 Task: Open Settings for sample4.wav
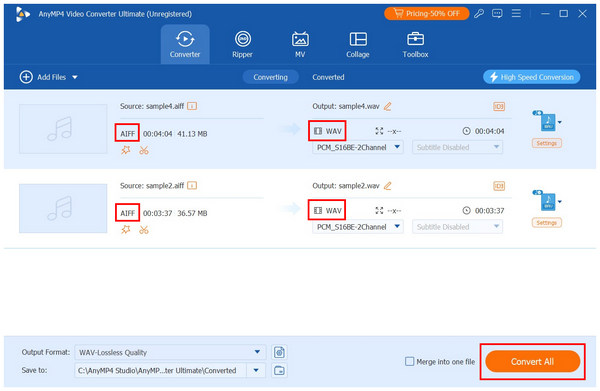click(546, 143)
